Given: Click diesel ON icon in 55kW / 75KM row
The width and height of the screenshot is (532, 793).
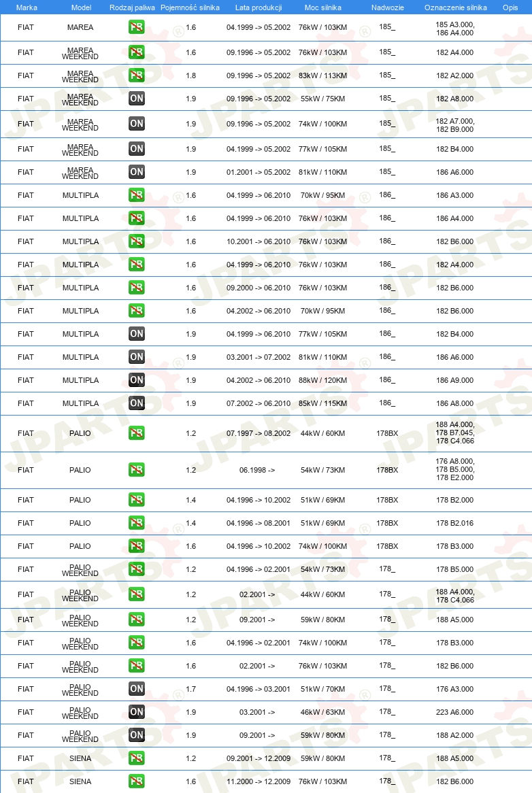Looking at the screenshot, I should [x=137, y=99].
